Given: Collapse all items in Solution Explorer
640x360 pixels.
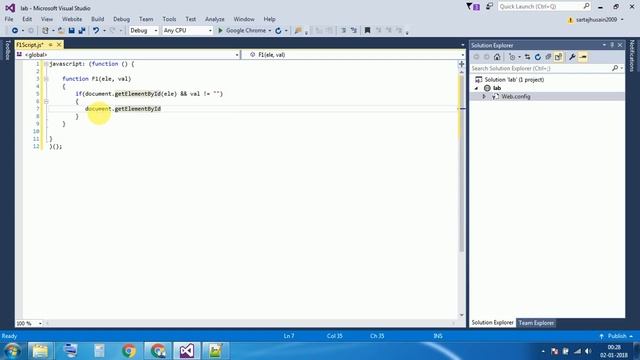Looking at the screenshot, I should [548, 57].
